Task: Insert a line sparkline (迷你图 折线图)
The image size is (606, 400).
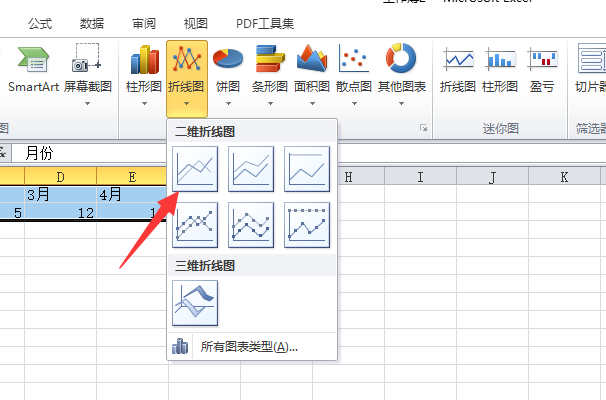Action: 458,70
